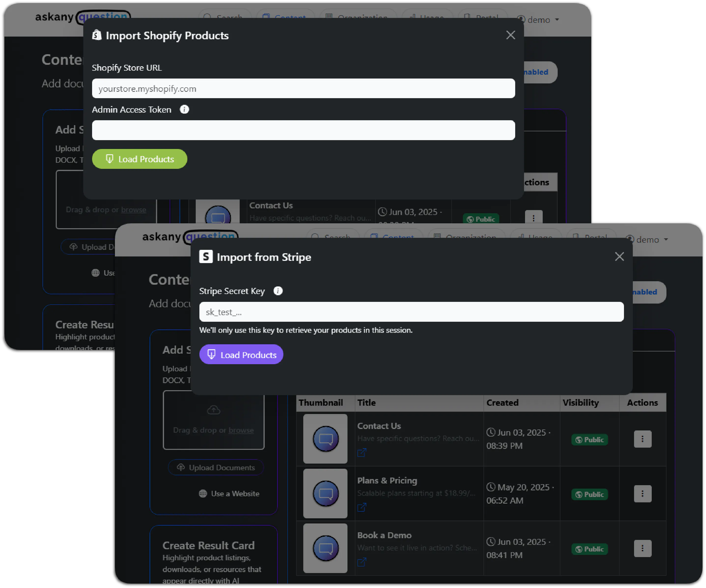Click Use a Website in the Stripe window

229,494
